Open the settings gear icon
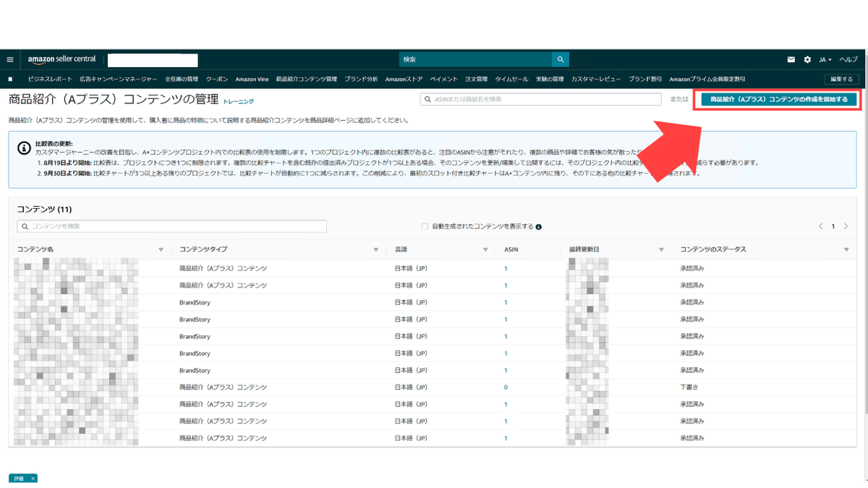The image size is (868, 488). pos(807,60)
